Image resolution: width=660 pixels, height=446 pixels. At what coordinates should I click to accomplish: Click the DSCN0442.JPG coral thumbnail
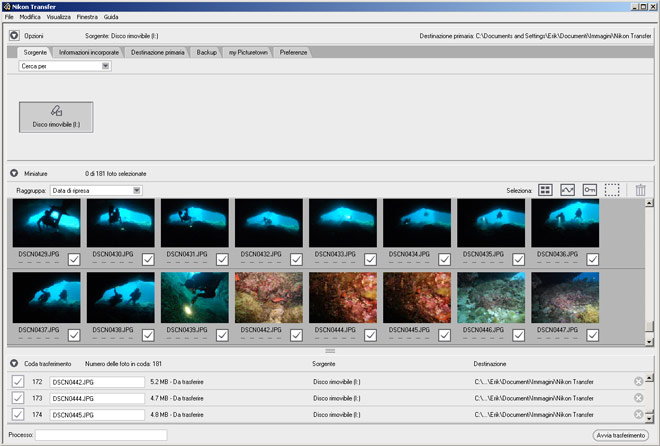269,298
